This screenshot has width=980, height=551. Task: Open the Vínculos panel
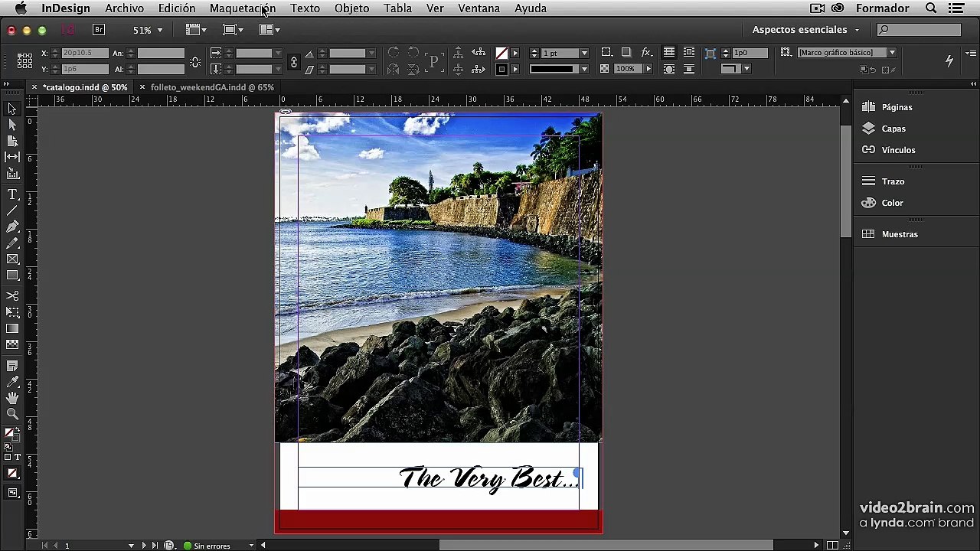click(898, 150)
